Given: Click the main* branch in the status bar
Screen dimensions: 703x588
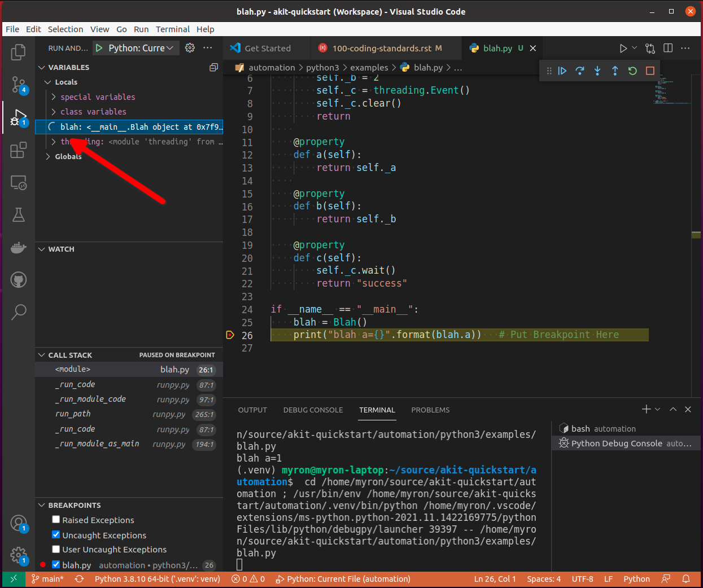Looking at the screenshot, I should pyautogui.click(x=47, y=578).
